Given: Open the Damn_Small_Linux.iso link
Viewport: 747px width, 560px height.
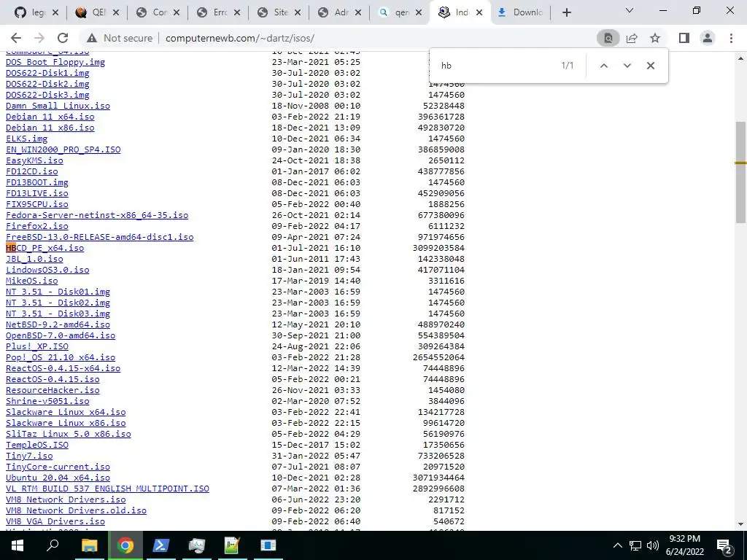Looking at the screenshot, I should [58, 106].
